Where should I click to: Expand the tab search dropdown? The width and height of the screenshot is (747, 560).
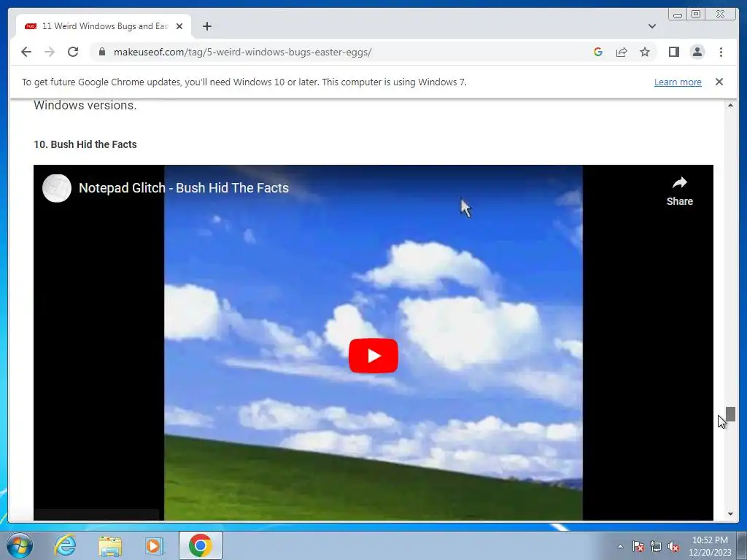click(652, 26)
